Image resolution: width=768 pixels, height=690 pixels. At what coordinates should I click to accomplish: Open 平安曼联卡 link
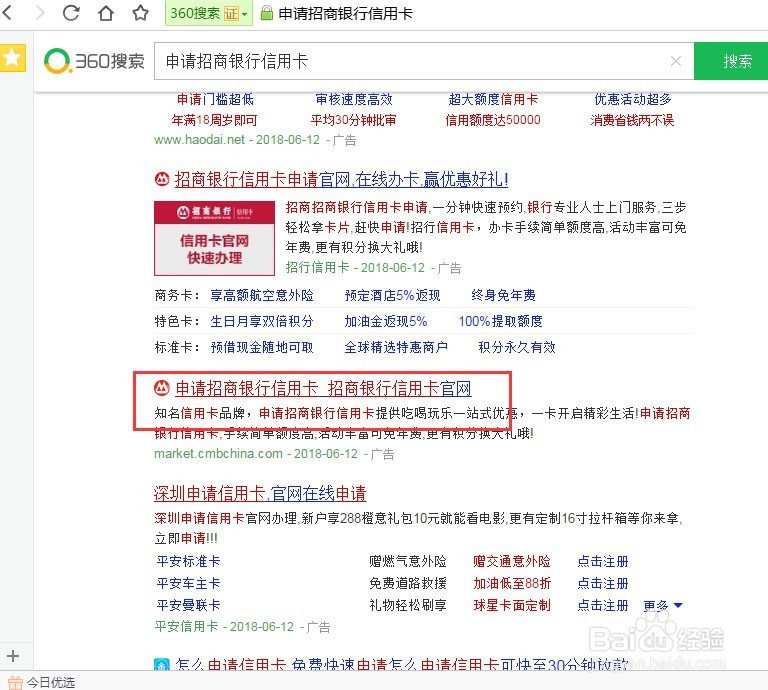188,605
